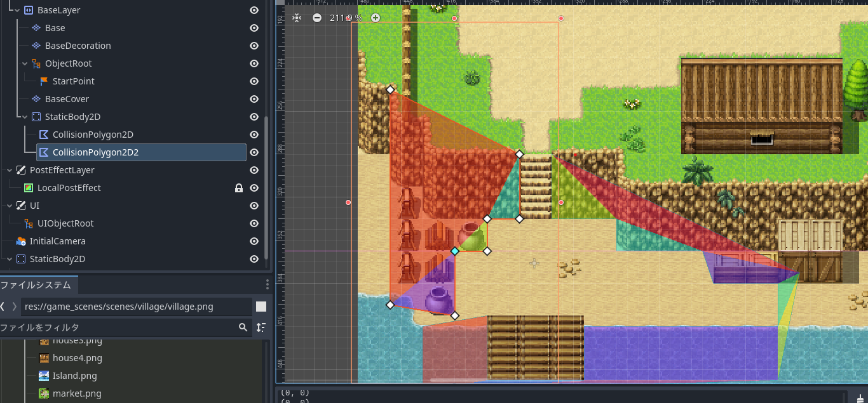
Task: Click the icon of StaticBody2D above CollisionPolygon2D
Action: click(x=36, y=117)
